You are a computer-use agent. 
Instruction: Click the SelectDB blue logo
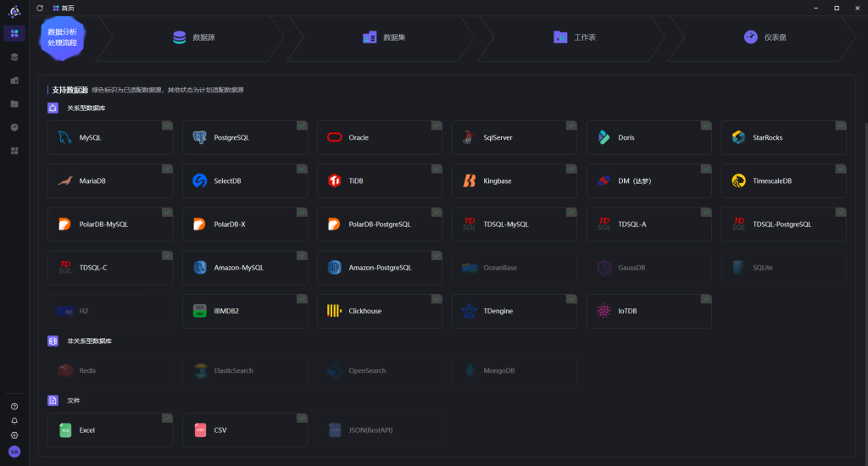pyautogui.click(x=200, y=180)
